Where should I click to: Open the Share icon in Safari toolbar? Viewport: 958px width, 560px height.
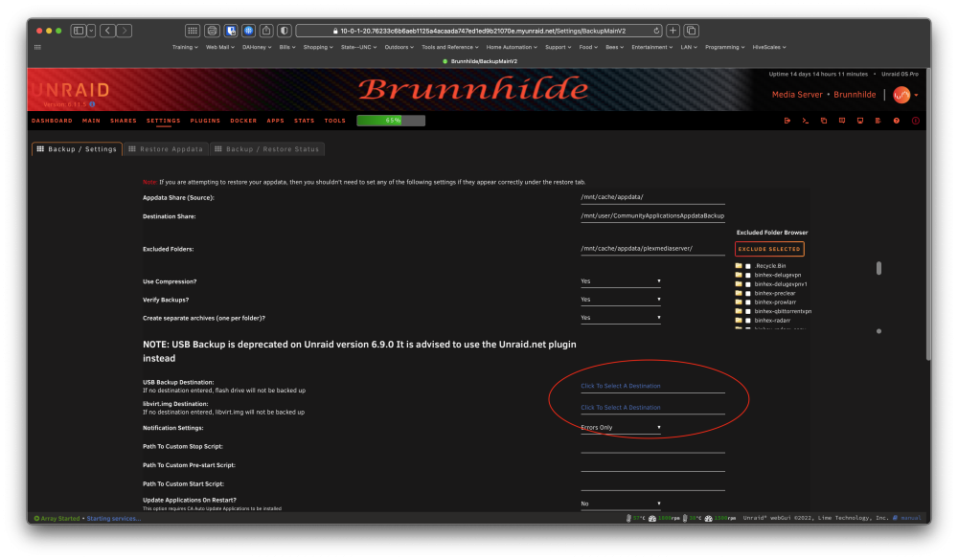tap(266, 31)
